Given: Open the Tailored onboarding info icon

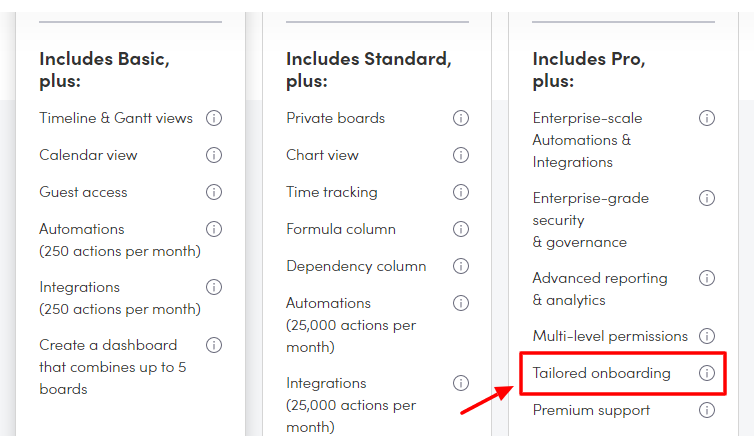Looking at the screenshot, I should [707, 373].
